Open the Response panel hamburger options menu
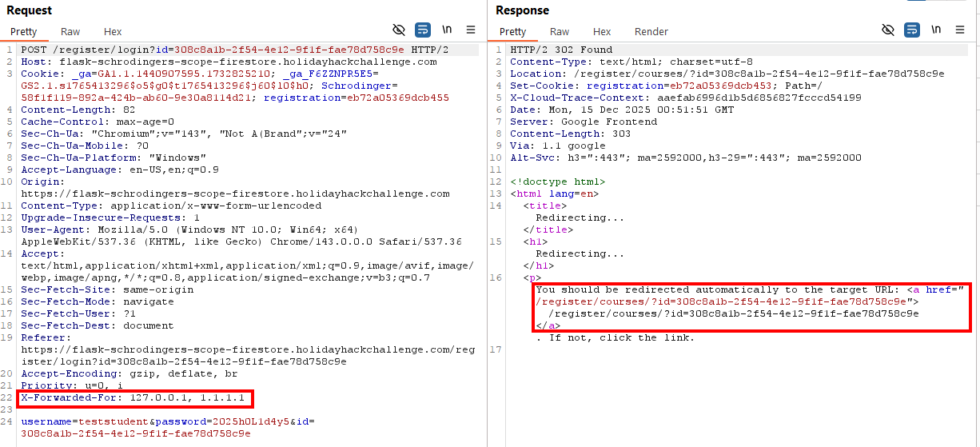This screenshot has height=447, width=980. (960, 30)
